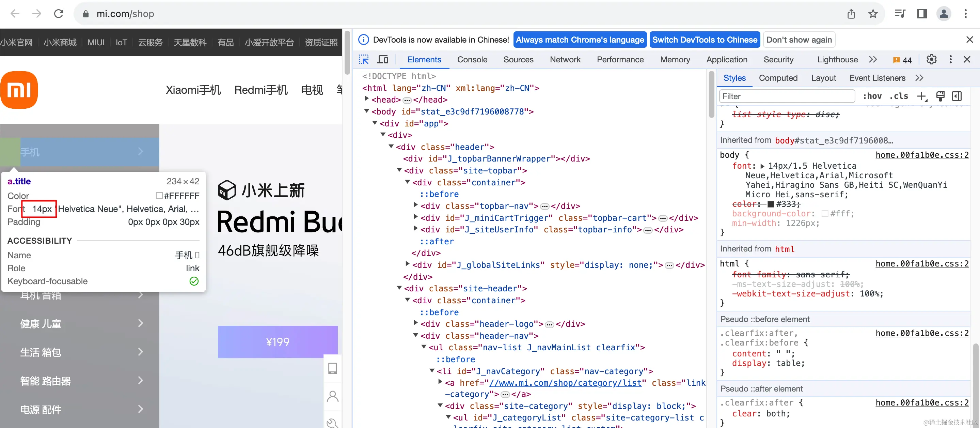Image resolution: width=980 pixels, height=428 pixels.
Task: Open DevTools three-dot customize menu
Action: click(950, 59)
